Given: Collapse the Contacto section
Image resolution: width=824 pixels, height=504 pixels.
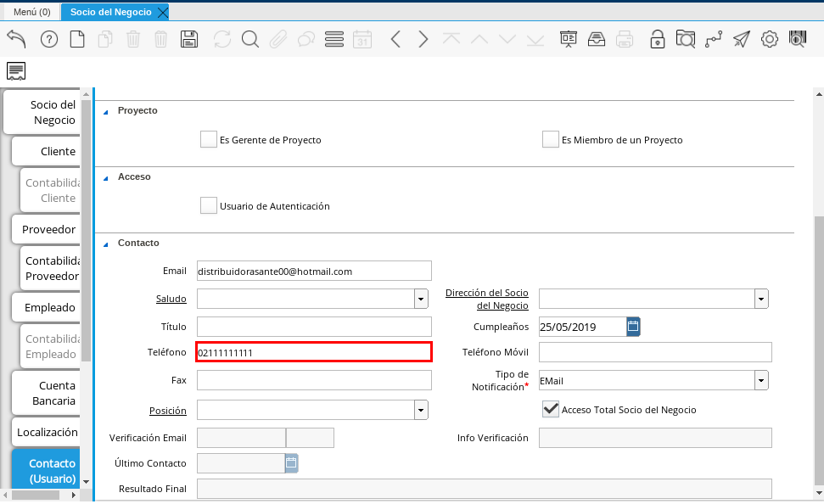Looking at the screenshot, I should pyautogui.click(x=106, y=244).
